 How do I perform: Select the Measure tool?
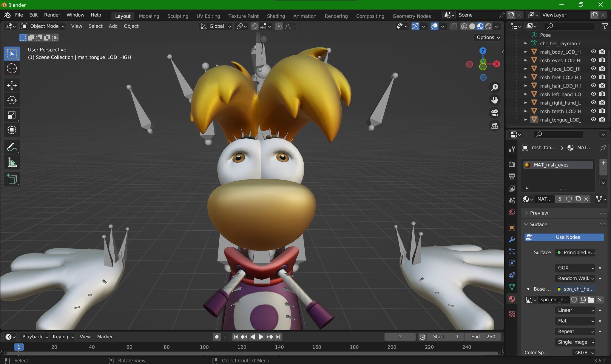12,162
